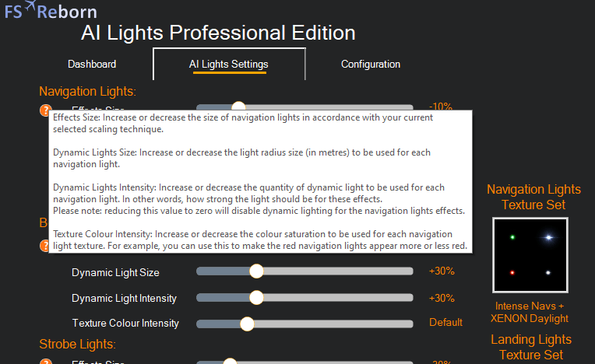Click the Dynamic Light Size +30% value
The image size is (595, 364).
click(x=442, y=271)
